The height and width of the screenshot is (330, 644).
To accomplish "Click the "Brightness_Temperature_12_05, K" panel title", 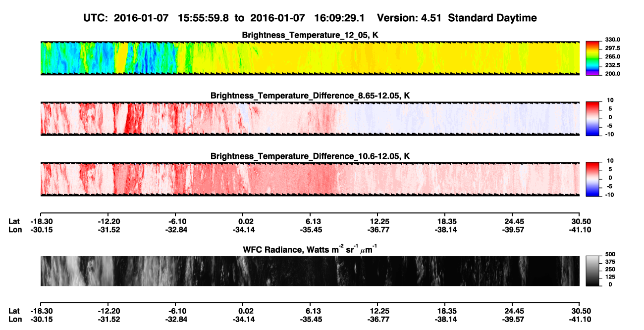I will (x=310, y=35).
